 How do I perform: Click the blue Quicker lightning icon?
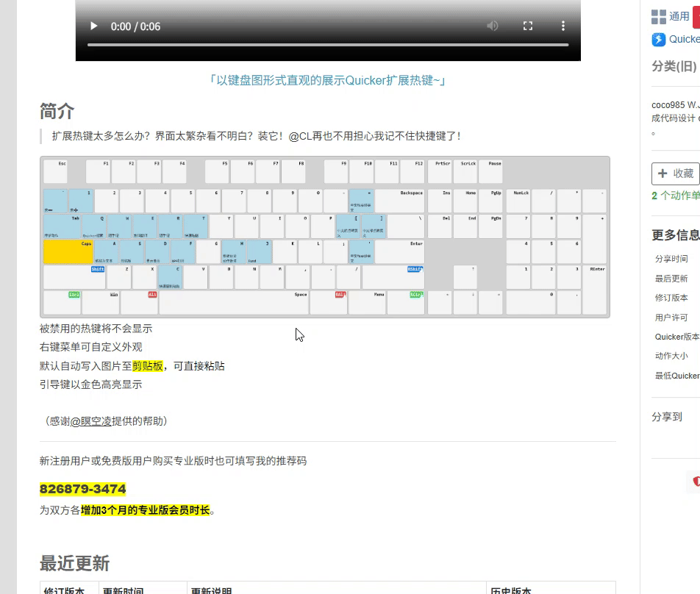[659, 40]
